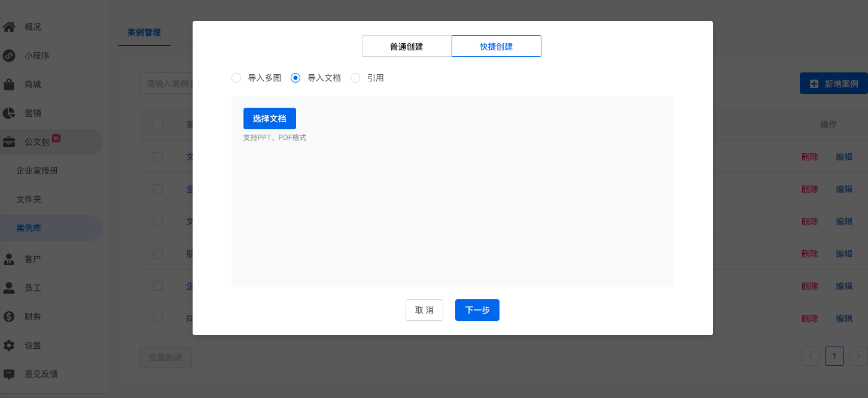Open 案例库 in the sidebar
Image resolution: width=868 pixels, height=398 pixels.
[x=29, y=228]
